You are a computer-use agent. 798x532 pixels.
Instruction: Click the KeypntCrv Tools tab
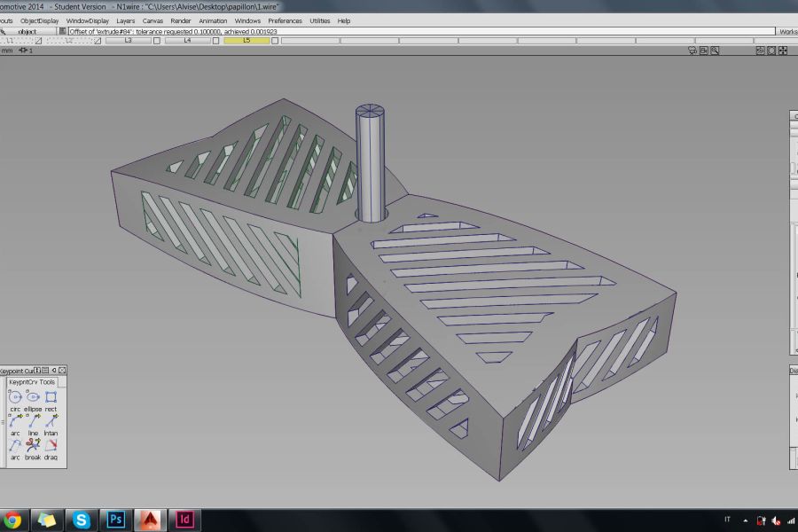tap(32, 382)
